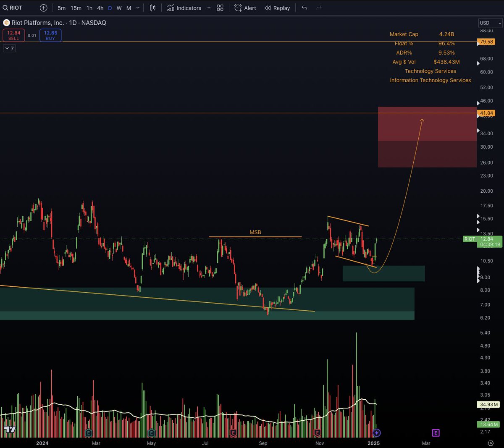Click the add symbol plus icon
Image resolution: width=504 pixels, height=448 pixels.
point(44,8)
